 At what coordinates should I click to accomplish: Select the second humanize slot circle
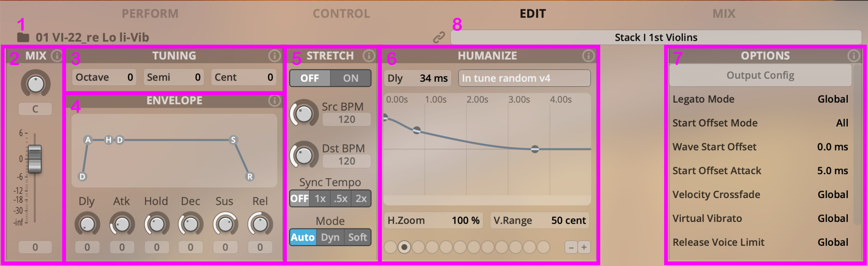pos(404,247)
